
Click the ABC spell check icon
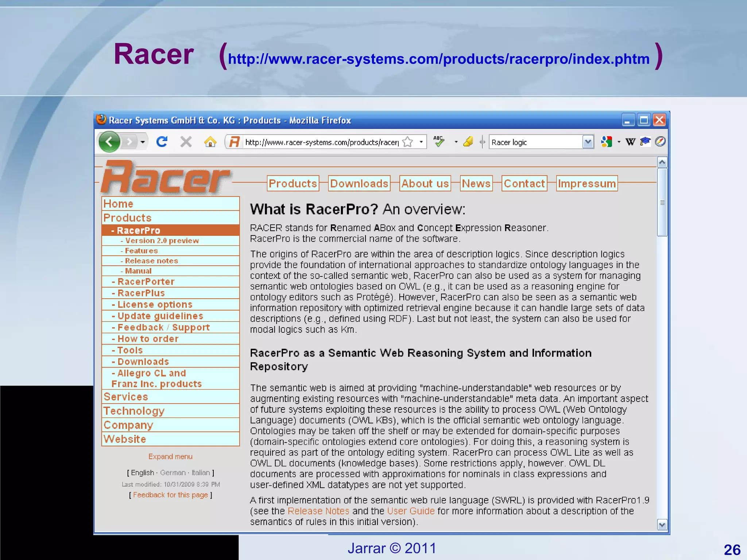tap(439, 141)
